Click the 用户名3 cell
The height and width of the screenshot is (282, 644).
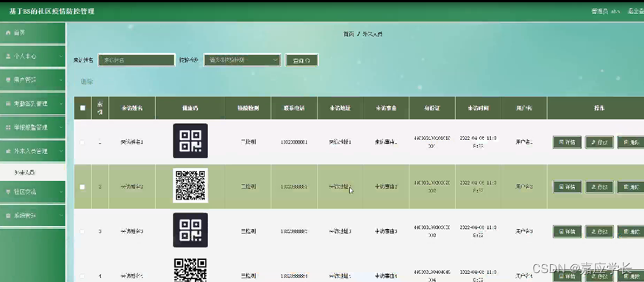click(x=524, y=231)
